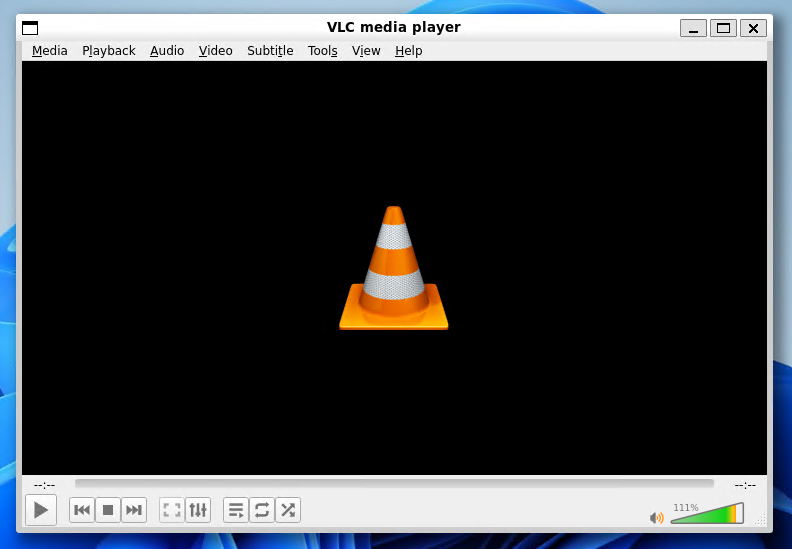792x549 pixels.
Task: Click the playback seek bar
Action: 394,484
